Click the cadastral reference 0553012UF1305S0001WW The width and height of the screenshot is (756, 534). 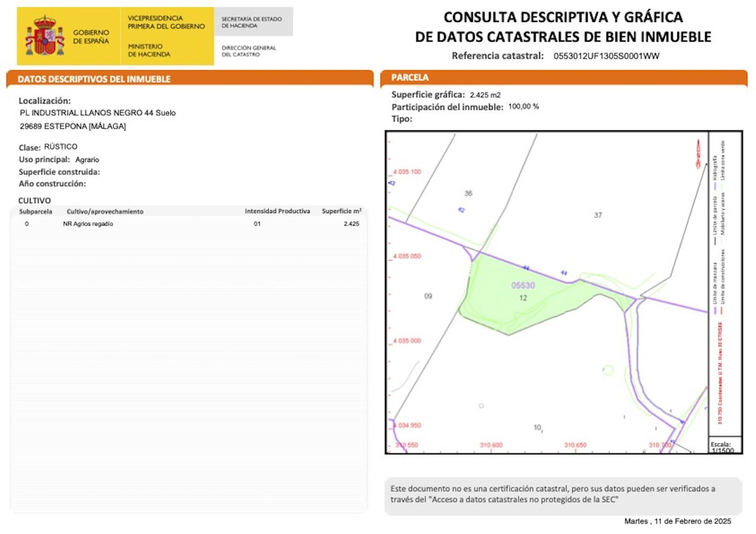click(x=606, y=56)
